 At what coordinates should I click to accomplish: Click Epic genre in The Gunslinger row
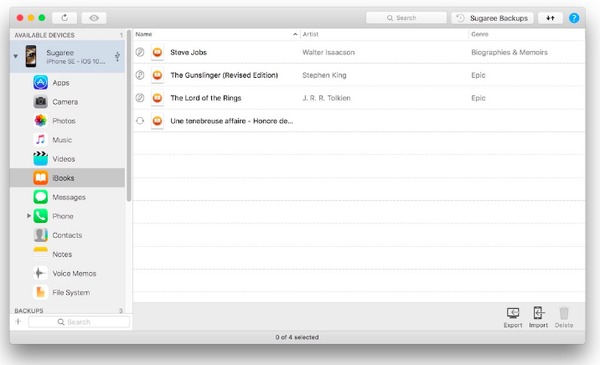[x=478, y=75]
